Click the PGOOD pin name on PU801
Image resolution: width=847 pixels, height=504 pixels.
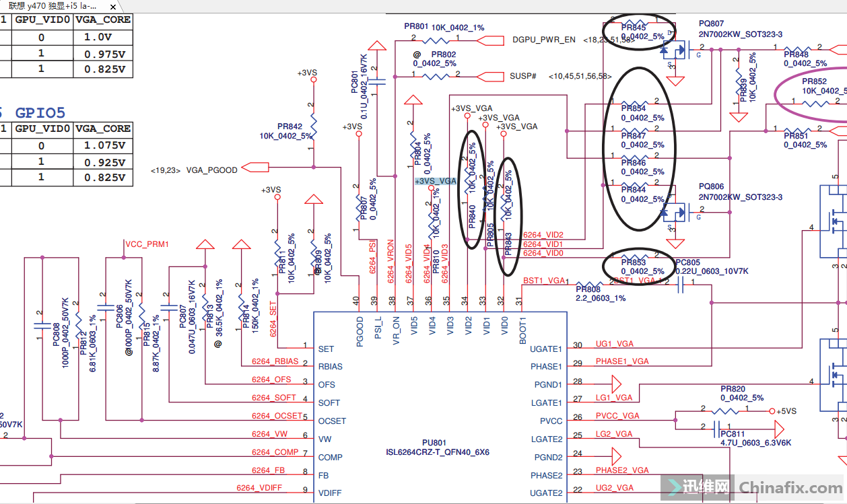(x=360, y=332)
